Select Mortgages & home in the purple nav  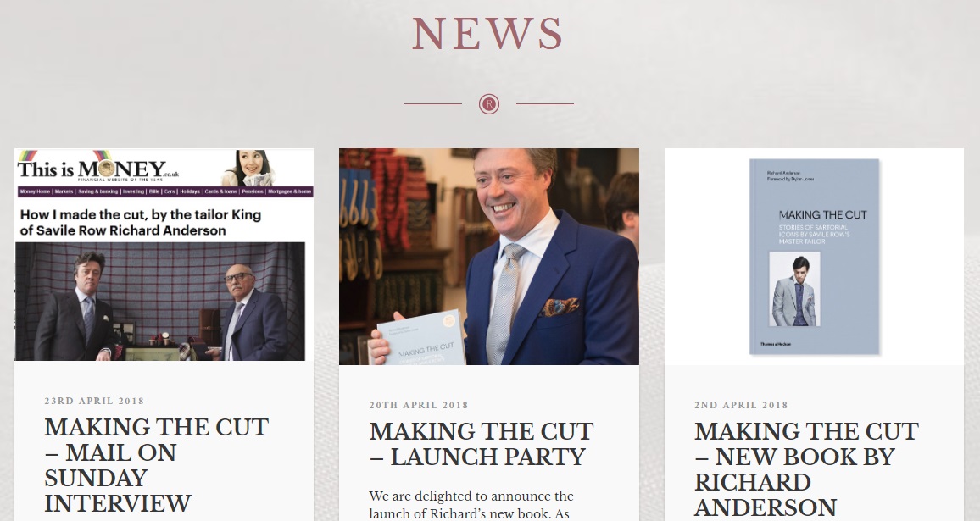[x=289, y=191]
